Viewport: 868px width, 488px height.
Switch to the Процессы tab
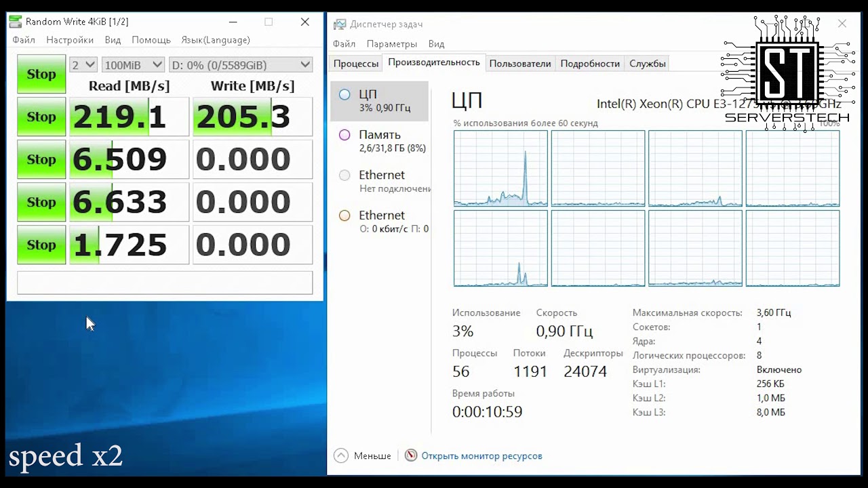356,64
